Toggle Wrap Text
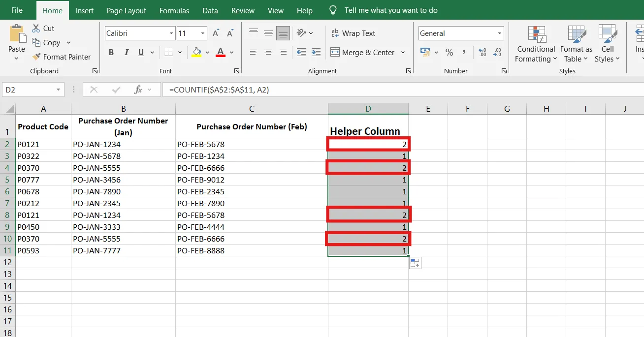The image size is (644, 337). [x=353, y=33]
